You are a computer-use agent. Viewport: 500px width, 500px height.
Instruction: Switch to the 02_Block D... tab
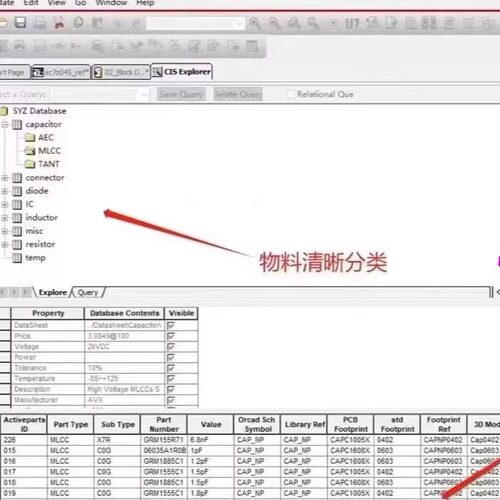[x=121, y=72]
